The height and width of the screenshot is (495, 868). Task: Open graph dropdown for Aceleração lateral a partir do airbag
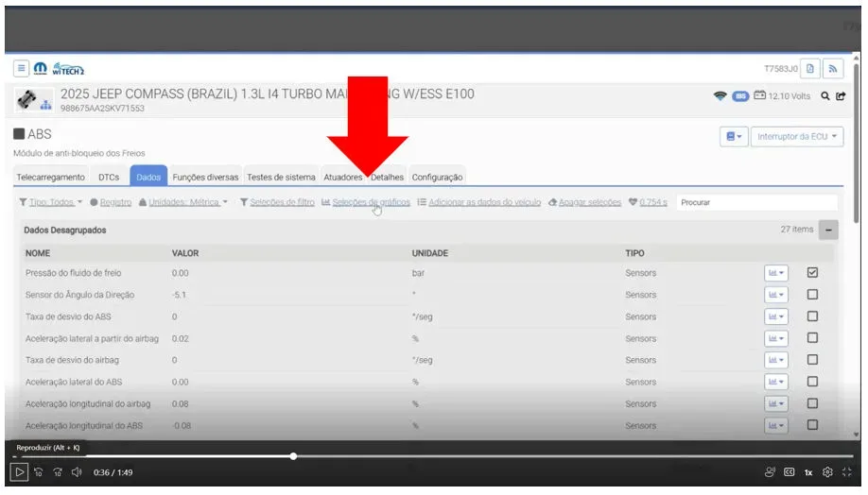point(776,338)
